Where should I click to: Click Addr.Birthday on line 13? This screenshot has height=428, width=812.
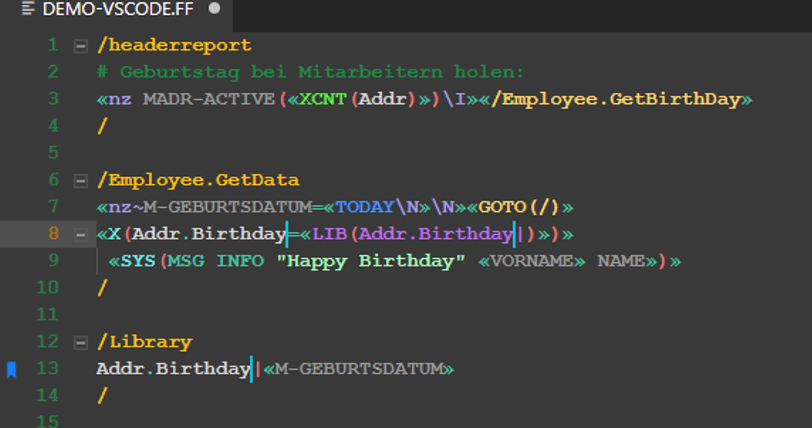tap(173, 369)
